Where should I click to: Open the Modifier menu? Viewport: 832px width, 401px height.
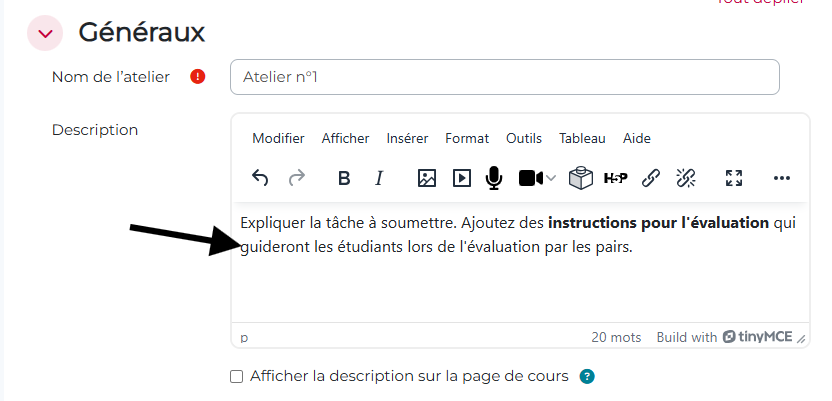click(x=278, y=138)
